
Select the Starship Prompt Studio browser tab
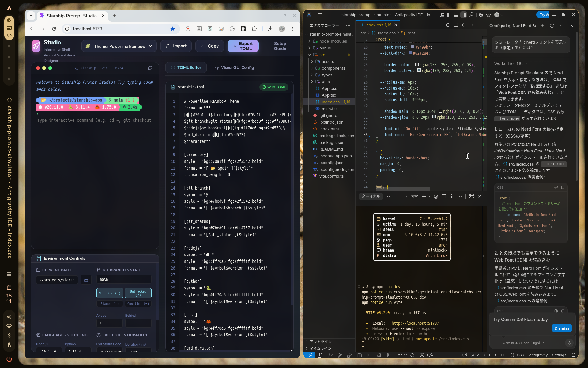pos(72,16)
